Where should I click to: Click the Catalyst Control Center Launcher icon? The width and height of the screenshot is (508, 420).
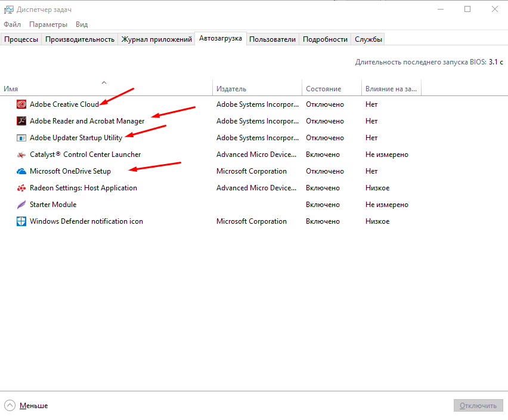click(x=21, y=155)
